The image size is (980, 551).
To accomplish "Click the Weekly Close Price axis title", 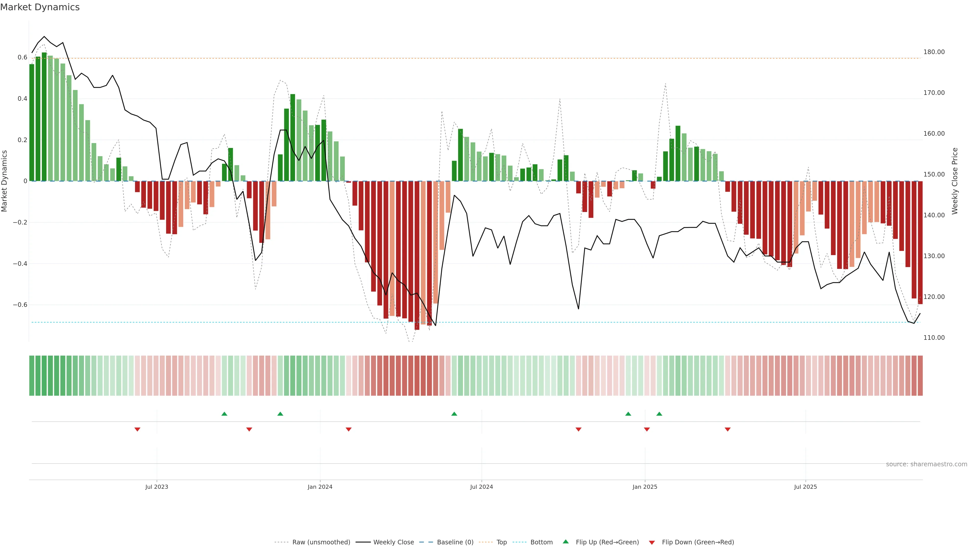I will click(x=954, y=181).
